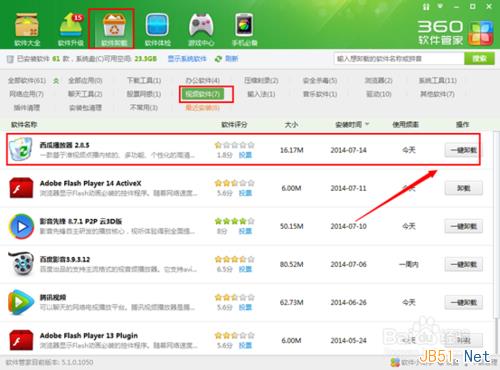Click the Adobe Flash Player 14 ActiveX icon
This screenshot has width=500, height=370.
[x=21, y=188]
